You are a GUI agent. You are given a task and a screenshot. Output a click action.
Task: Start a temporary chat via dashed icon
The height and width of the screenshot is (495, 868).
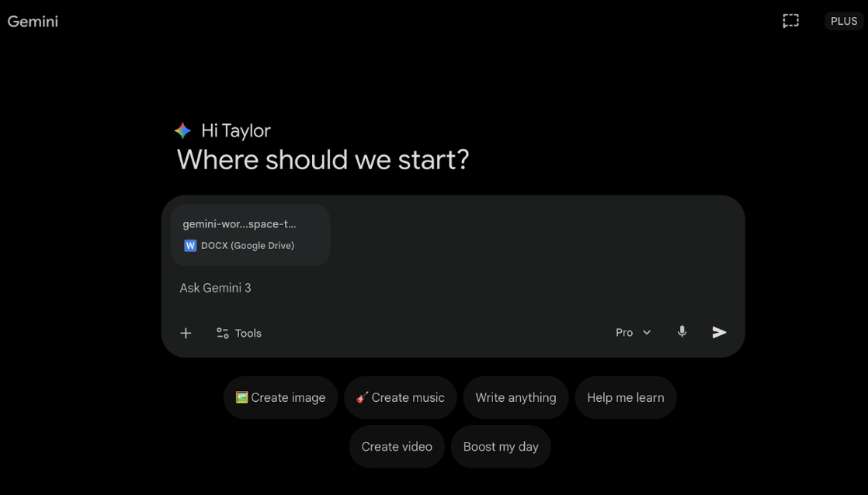click(x=790, y=21)
